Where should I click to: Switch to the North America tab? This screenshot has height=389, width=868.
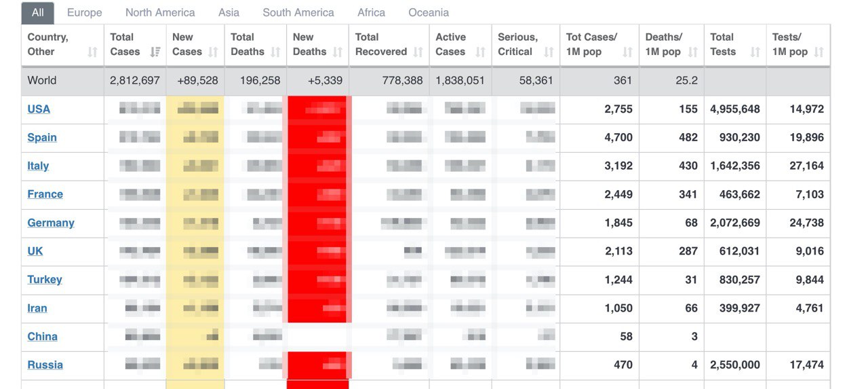(160, 12)
